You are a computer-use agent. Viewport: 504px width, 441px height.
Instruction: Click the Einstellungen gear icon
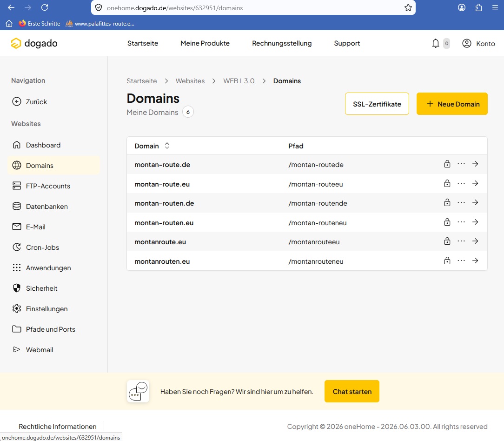click(x=17, y=308)
